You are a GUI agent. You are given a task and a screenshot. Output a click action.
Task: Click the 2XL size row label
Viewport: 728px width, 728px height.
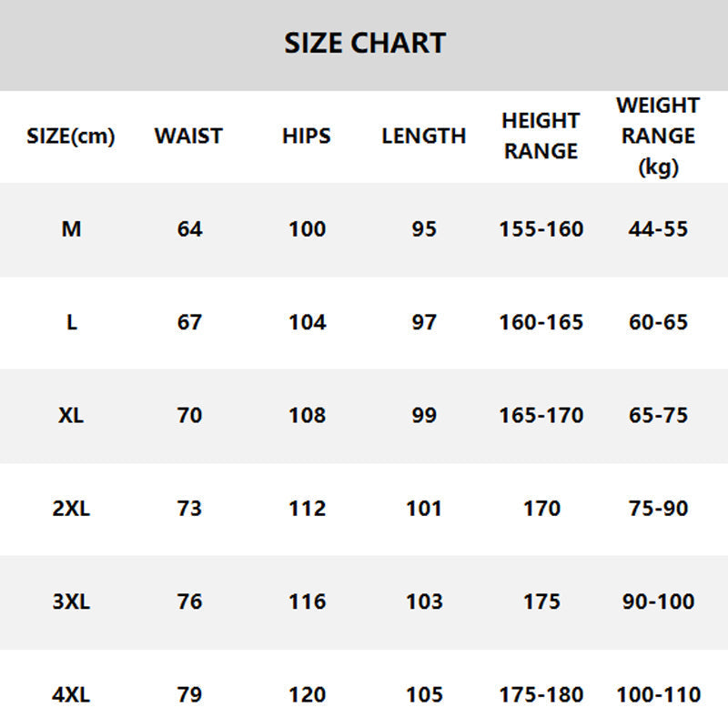pos(71,509)
